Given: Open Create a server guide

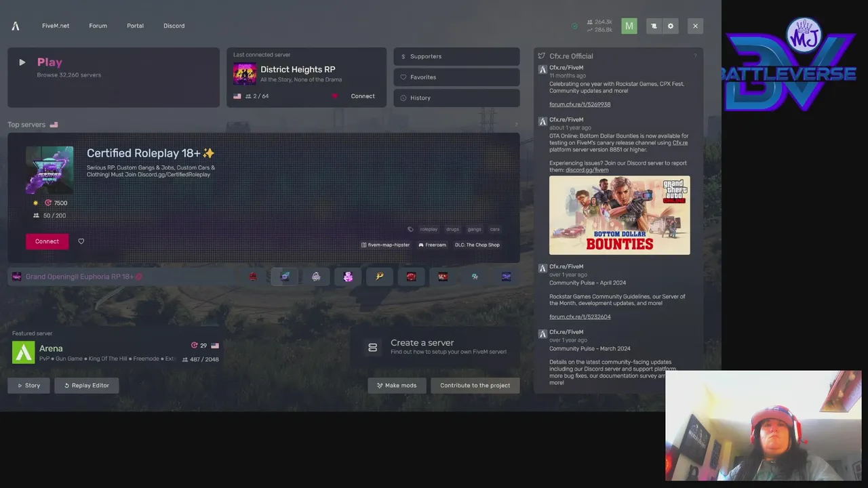Looking at the screenshot, I should click(x=435, y=347).
